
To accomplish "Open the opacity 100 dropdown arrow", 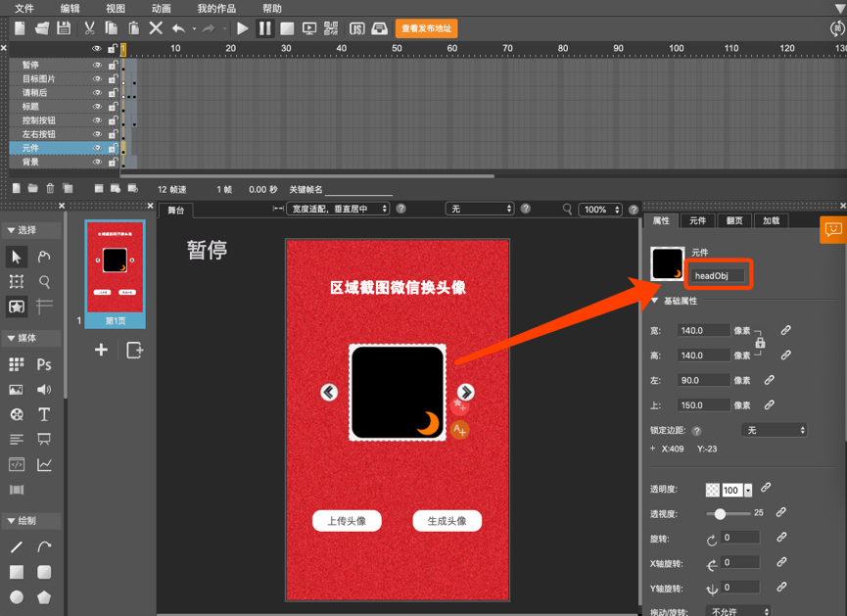I will point(748,490).
